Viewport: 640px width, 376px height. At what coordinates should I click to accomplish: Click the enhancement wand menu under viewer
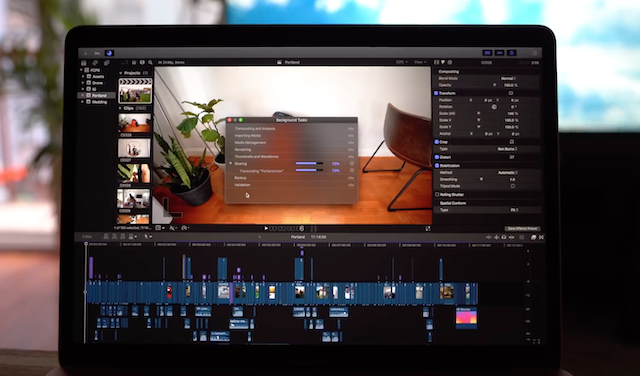point(173,228)
